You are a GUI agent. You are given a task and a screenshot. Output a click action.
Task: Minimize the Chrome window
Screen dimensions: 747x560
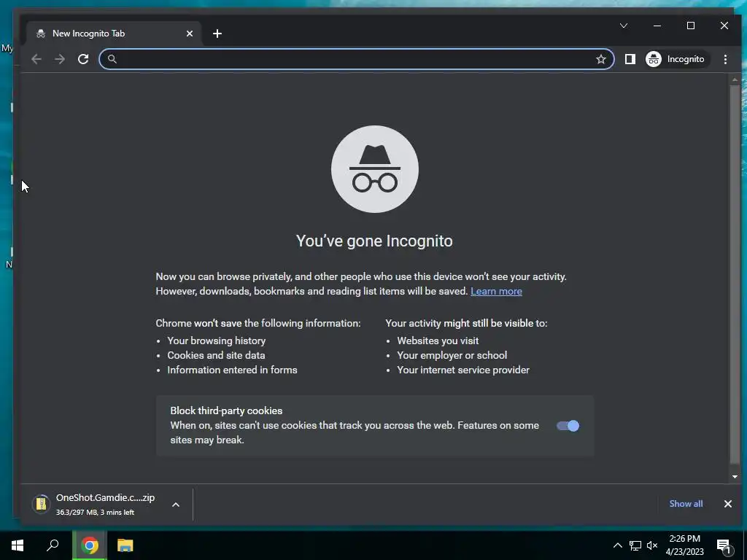(657, 26)
